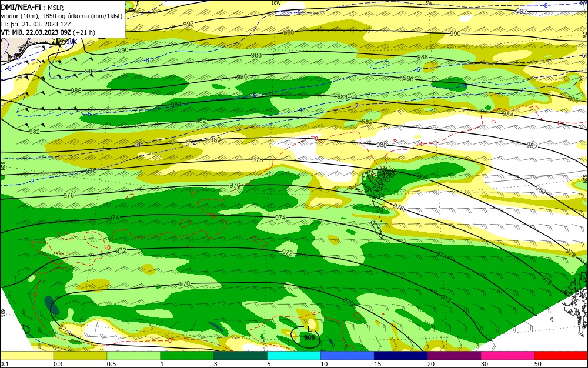Click legend value "5"
The height and width of the screenshot is (368, 588).
269,364
